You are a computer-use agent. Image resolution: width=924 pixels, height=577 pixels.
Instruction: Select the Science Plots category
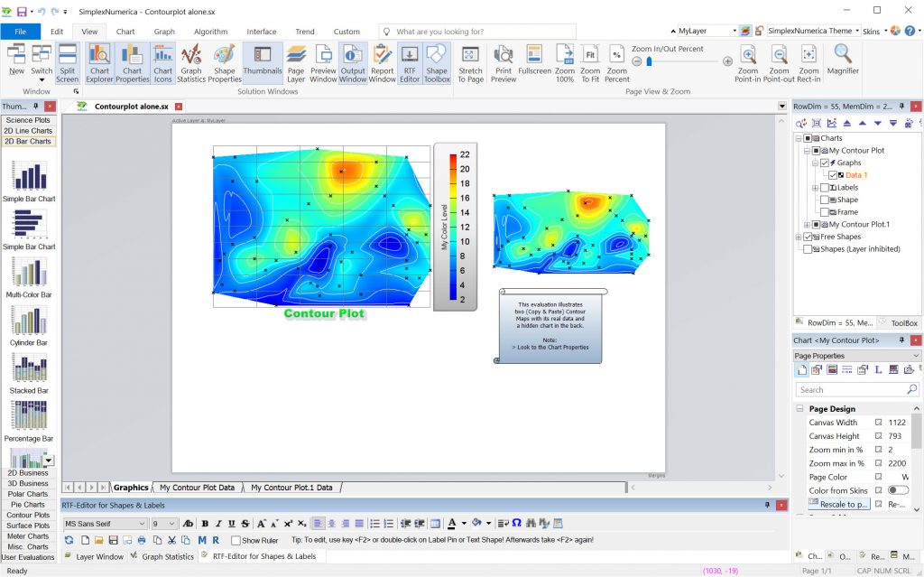coord(28,120)
